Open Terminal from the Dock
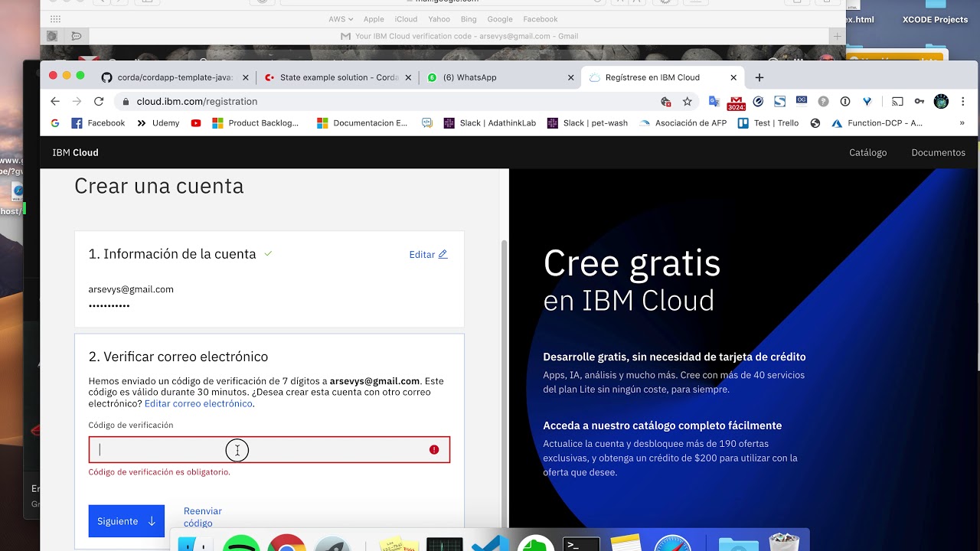The width and height of the screenshot is (980, 551). (x=581, y=544)
